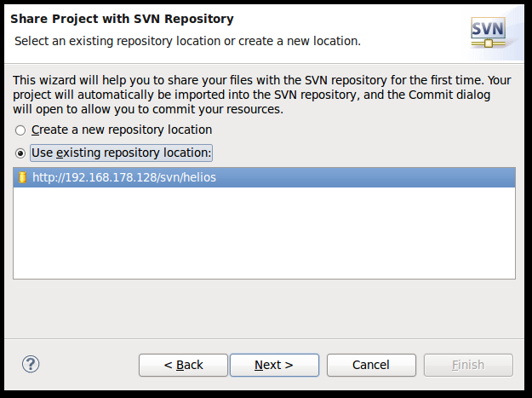Image resolution: width=532 pixels, height=398 pixels.
Task: Select the Use existing repository location radio
Action: click(20, 153)
